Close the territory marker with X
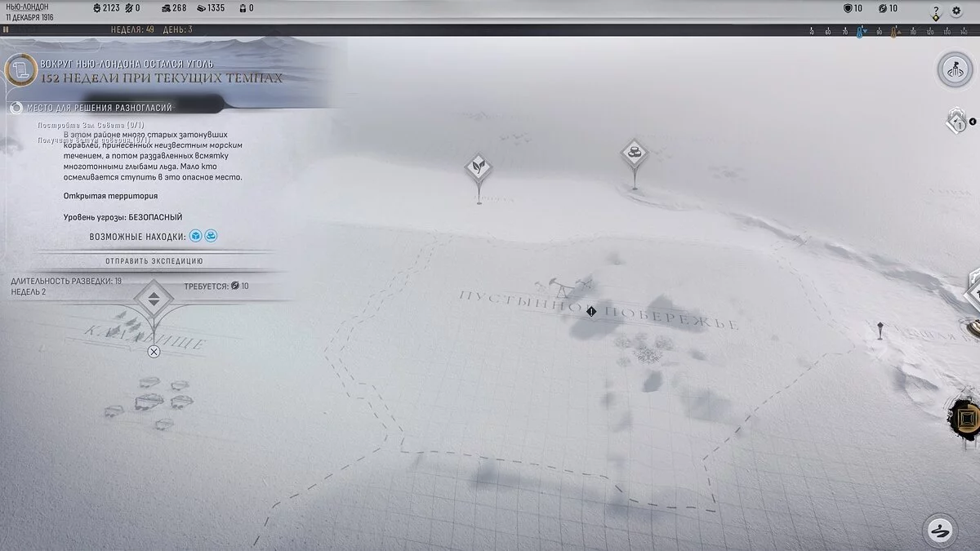980x551 pixels. (154, 352)
